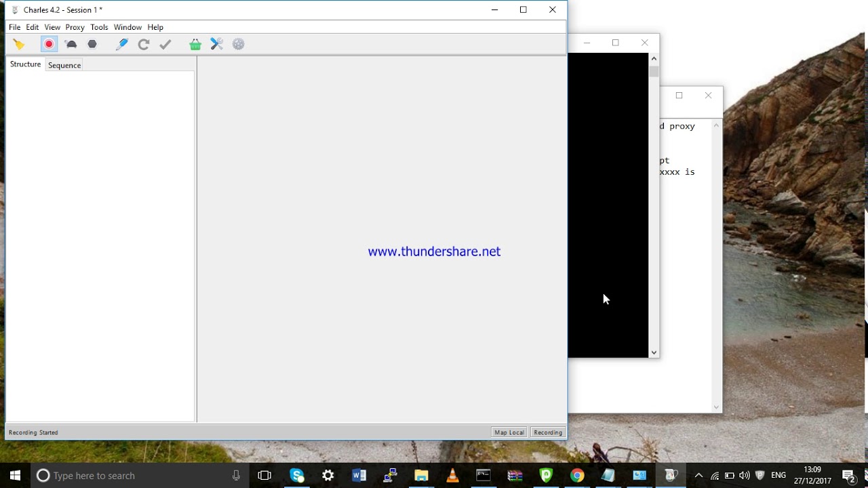
Task: Click scroll down arrow in black console window
Action: click(654, 352)
